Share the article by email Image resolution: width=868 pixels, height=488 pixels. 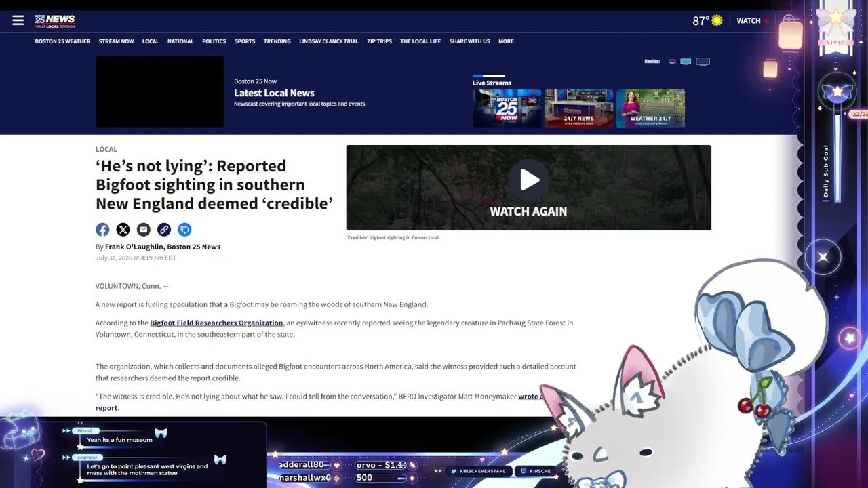pyautogui.click(x=143, y=230)
